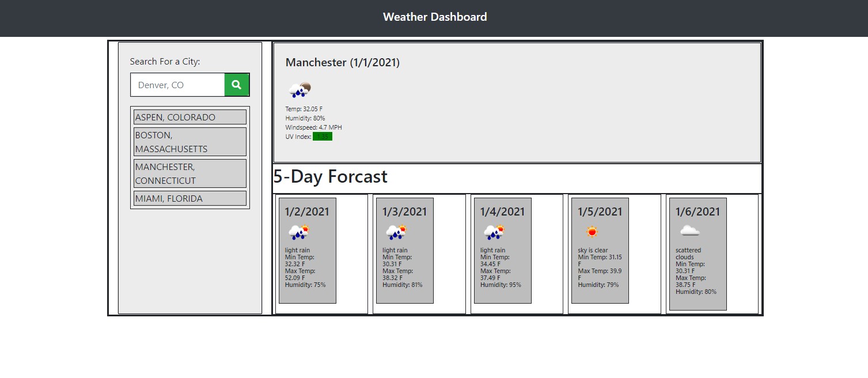Click the Weather Dashboard header title

[x=435, y=17]
